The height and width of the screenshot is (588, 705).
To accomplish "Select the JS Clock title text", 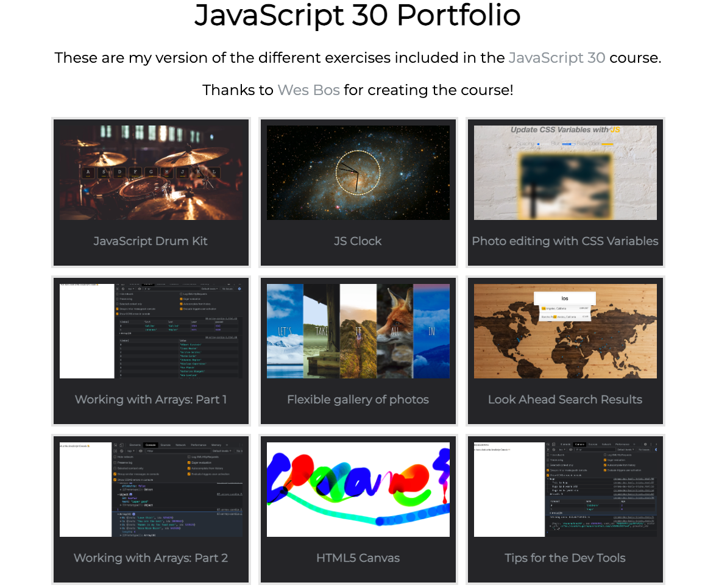I will [358, 241].
